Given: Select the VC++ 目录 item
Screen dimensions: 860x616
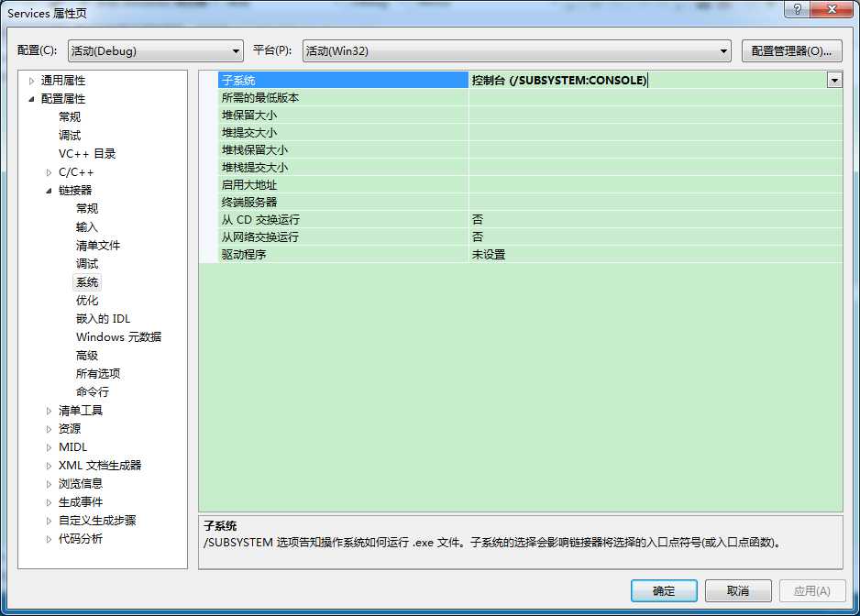Looking at the screenshot, I should click(87, 154).
